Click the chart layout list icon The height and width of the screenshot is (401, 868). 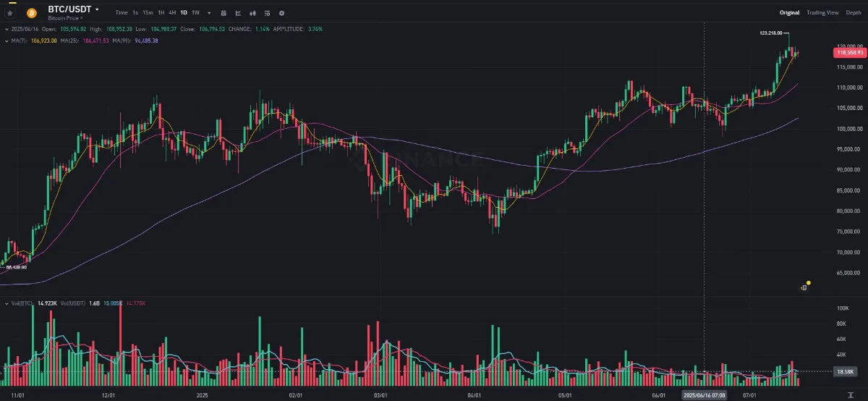pos(267,13)
